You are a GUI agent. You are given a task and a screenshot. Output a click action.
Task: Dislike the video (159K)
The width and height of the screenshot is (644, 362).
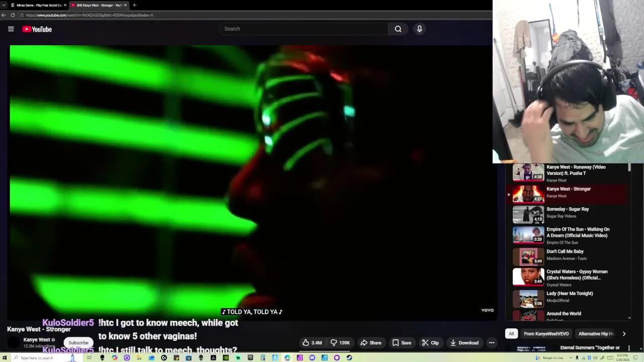[x=340, y=343]
